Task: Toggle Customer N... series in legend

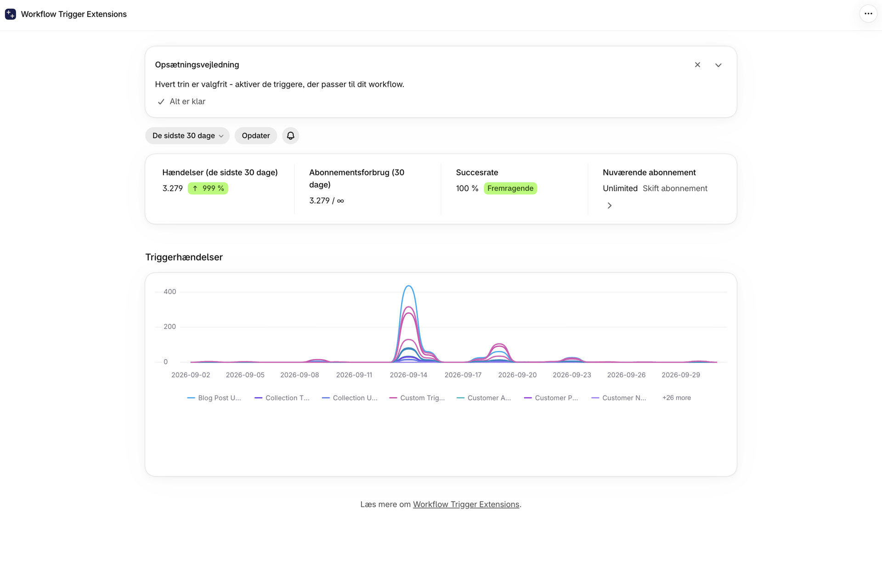Action: pos(619,398)
